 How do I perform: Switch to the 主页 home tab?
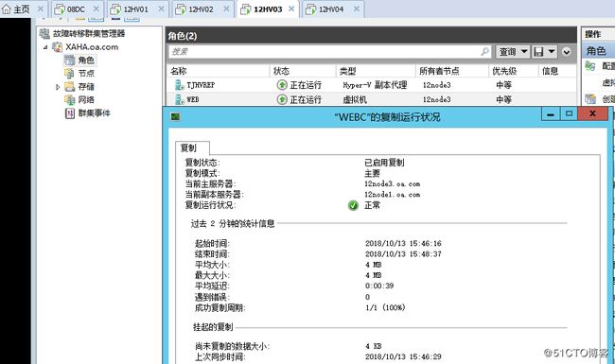(x=22, y=9)
